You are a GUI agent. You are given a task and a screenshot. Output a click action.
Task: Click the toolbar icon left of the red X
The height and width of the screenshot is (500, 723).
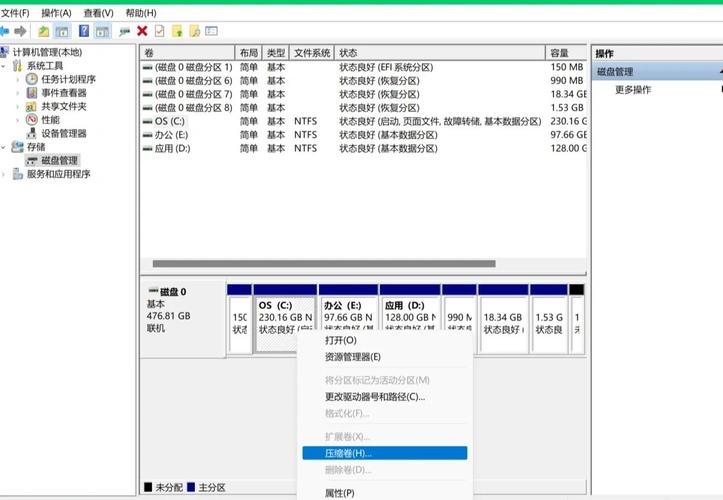(x=124, y=31)
